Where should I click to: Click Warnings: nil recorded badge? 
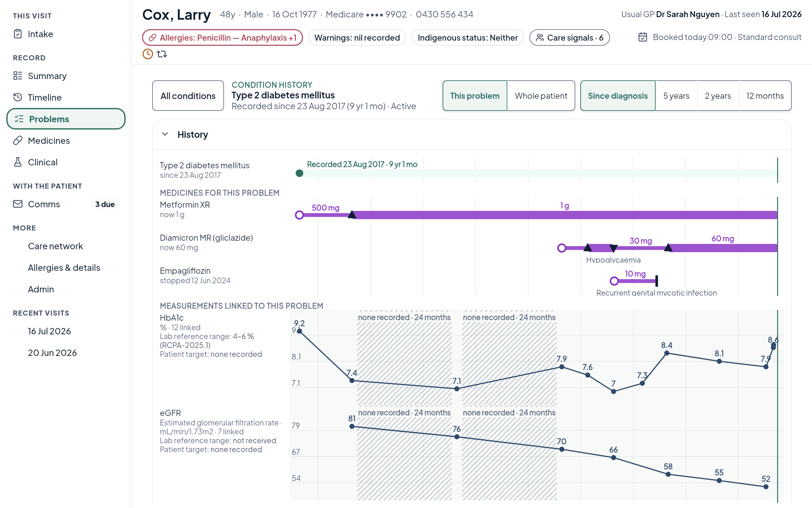pos(357,38)
